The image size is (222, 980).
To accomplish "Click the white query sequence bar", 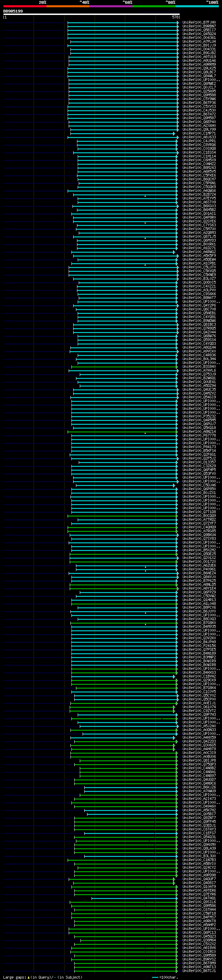I will pos(92,15).
